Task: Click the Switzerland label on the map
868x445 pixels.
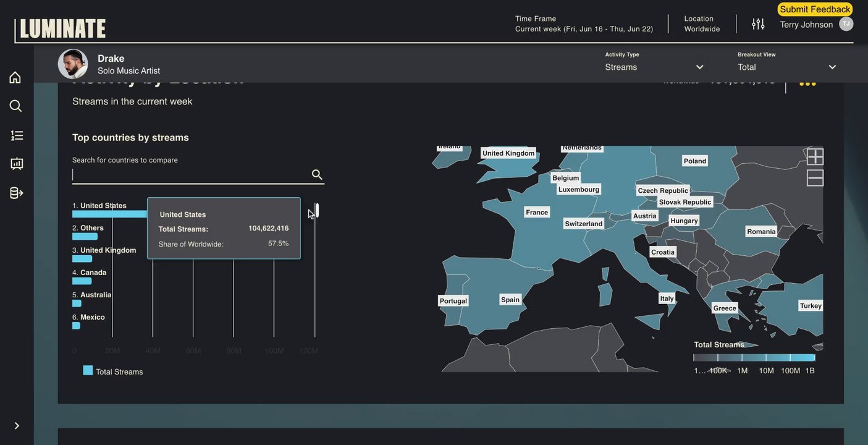Action: tap(584, 224)
